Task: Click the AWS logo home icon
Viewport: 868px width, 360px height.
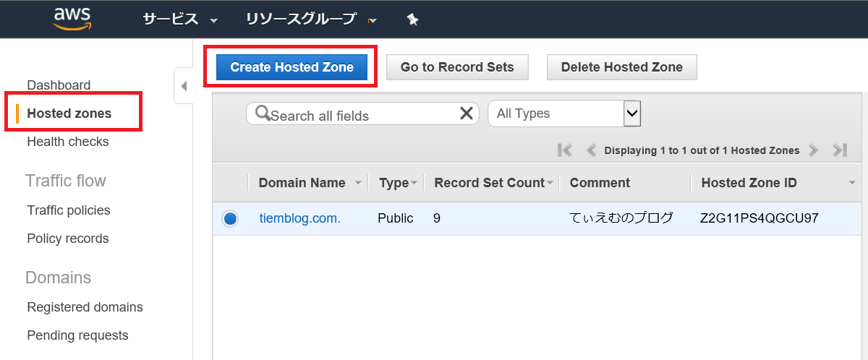Action: (72, 19)
